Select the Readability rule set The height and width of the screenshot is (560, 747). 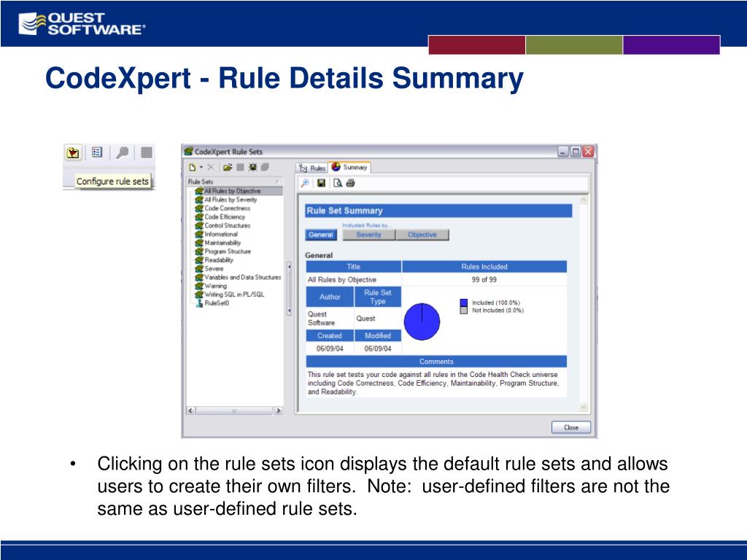point(219,260)
